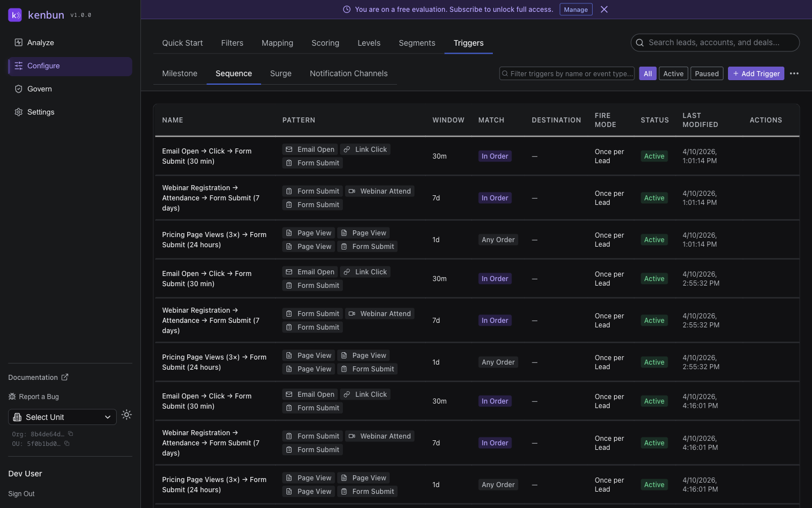Click the MATCH column header
This screenshot has height=508, width=812.
click(x=491, y=120)
